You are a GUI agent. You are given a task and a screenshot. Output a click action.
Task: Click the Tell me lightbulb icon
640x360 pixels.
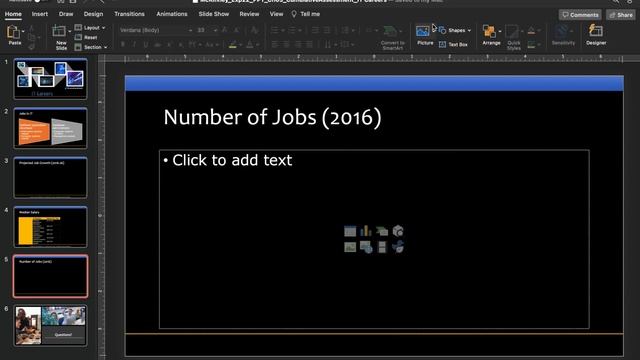pyautogui.click(x=294, y=14)
